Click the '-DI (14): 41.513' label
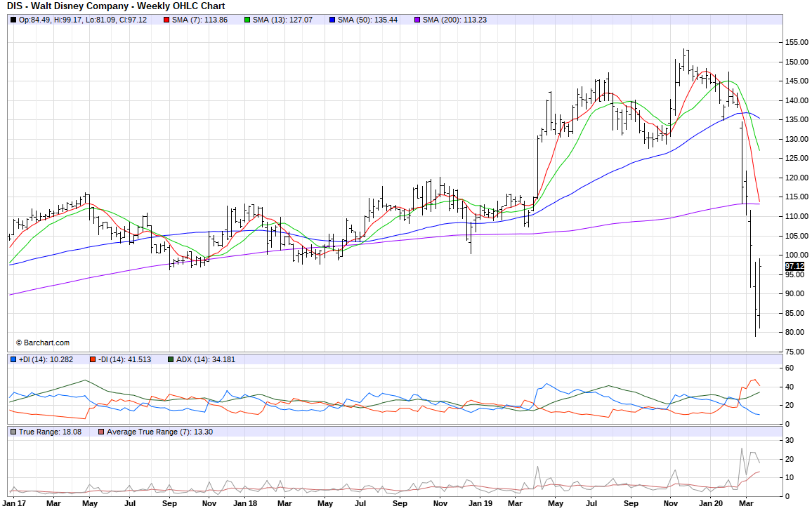 click(x=124, y=359)
